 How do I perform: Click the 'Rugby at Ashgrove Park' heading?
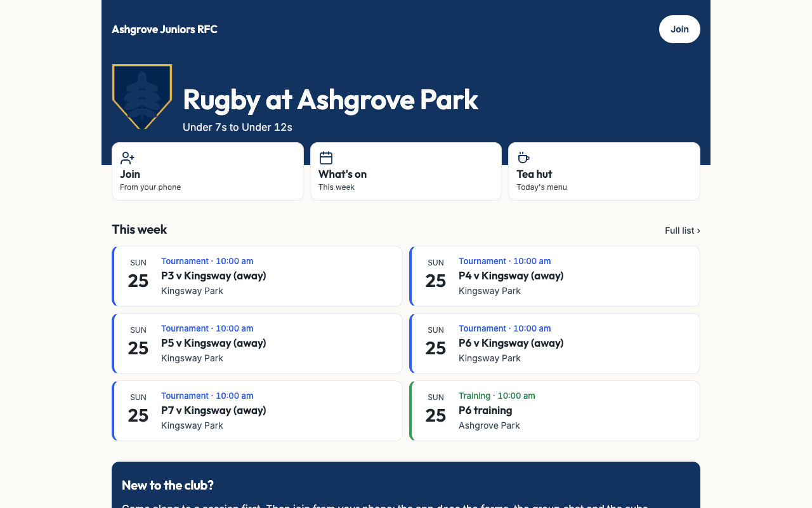[x=331, y=100]
